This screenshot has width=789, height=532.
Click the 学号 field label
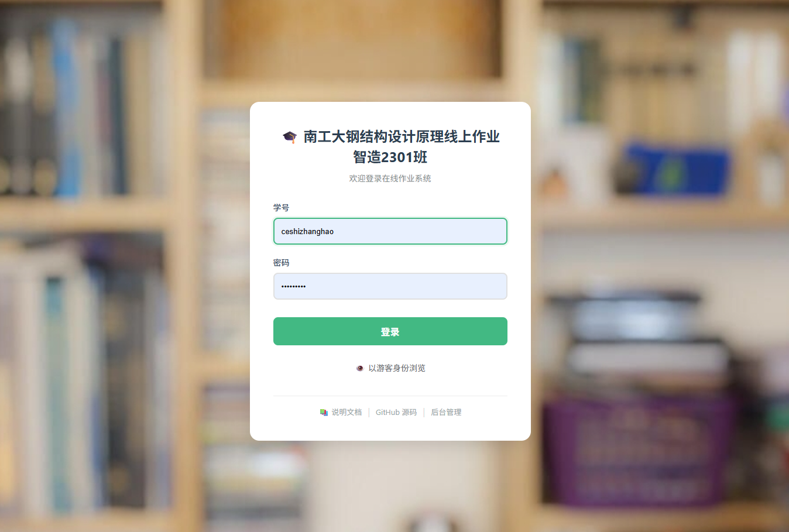click(x=281, y=208)
